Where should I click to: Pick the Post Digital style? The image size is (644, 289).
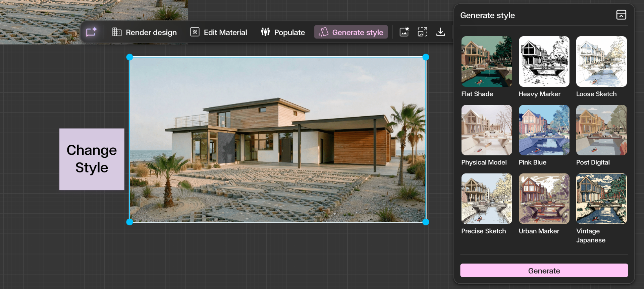tap(601, 130)
